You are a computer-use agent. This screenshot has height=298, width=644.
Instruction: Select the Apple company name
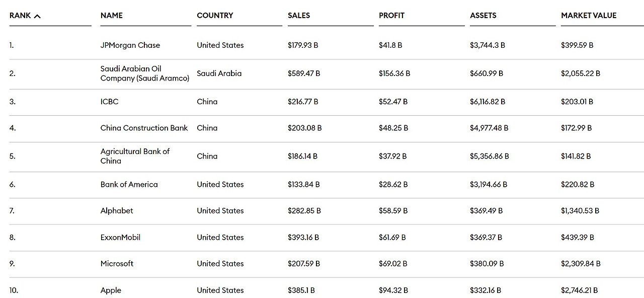pyautogui.click(x=111, y=290)
